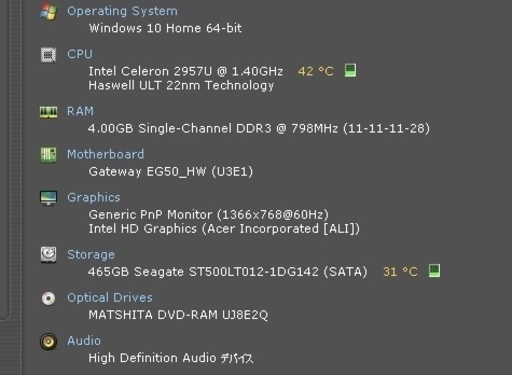Open the Motherboard section heading

click(x=106, y=154)
